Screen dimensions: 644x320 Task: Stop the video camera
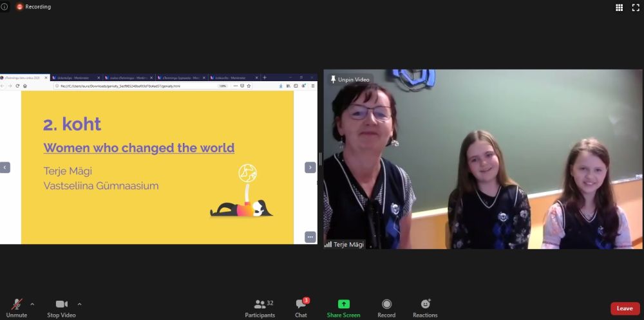coord(61,305)
